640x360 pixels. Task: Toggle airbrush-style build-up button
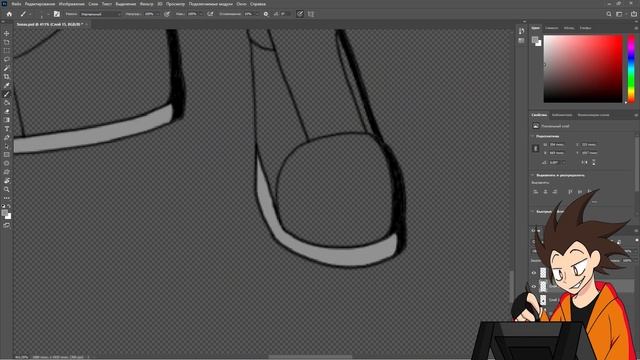(x=210, y=14)
